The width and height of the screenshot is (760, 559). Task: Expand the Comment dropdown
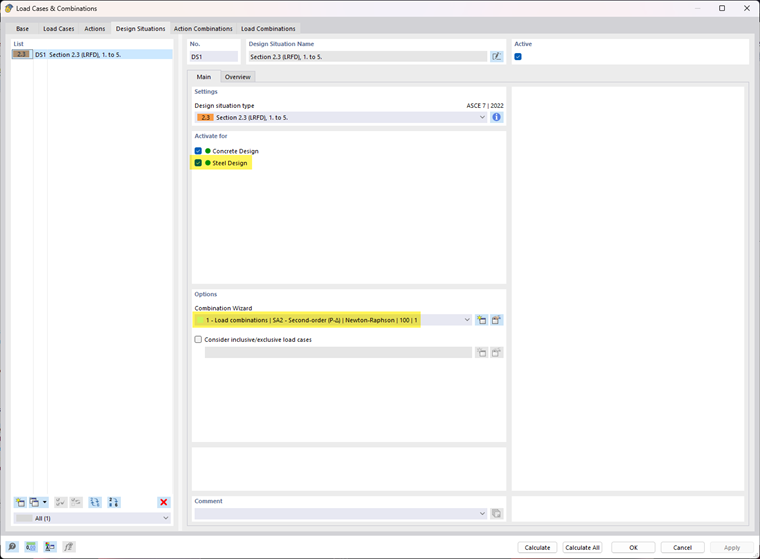click(482, 513)
